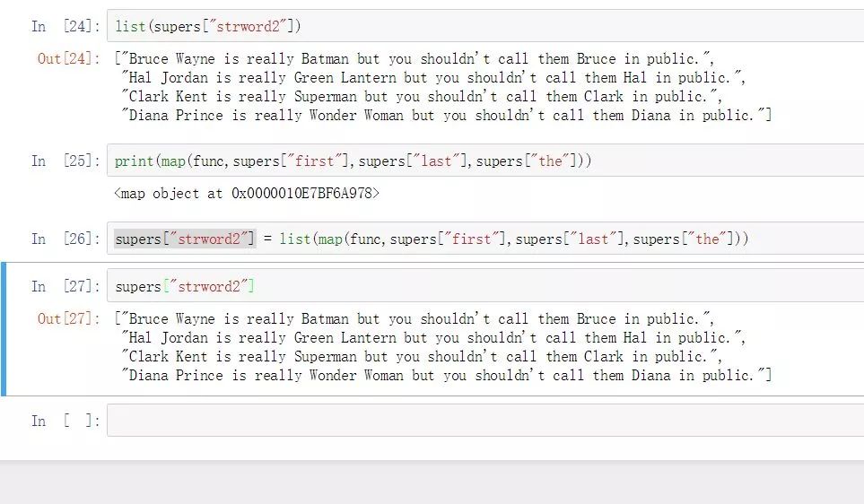
Task: Click the blue selection bar of cell In [27]
Action: [4, 329]
